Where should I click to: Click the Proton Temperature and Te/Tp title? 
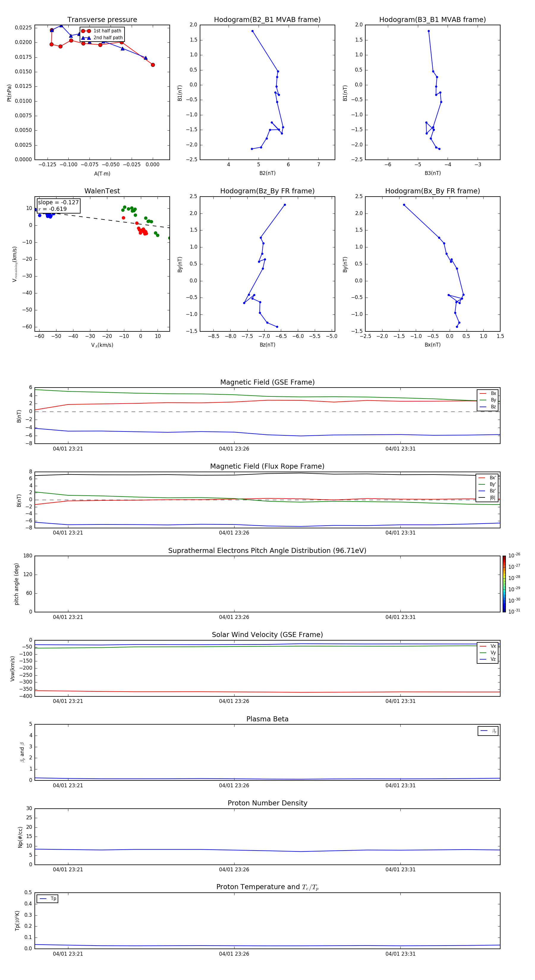[267, 887]
